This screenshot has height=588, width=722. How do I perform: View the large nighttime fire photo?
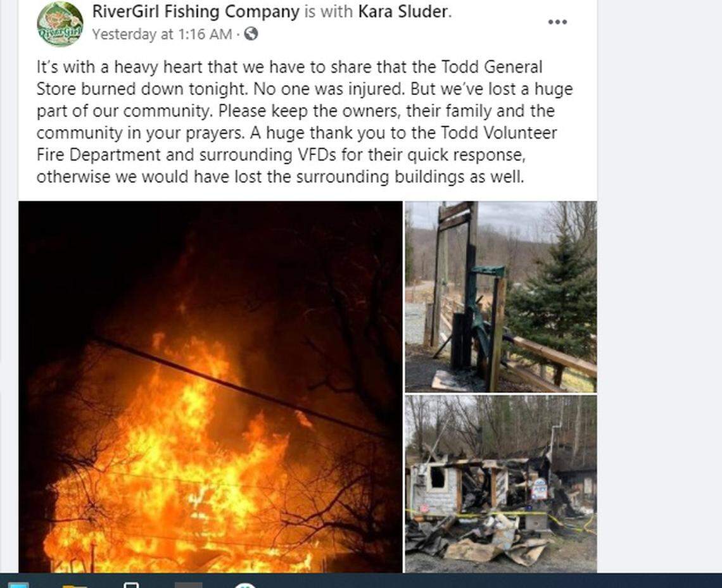coord(210,387)
